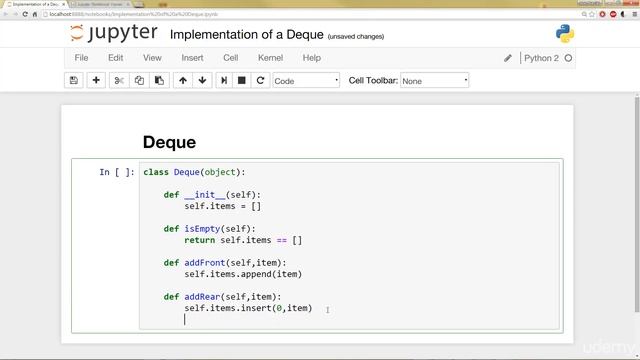Screen dimensions: 640x360
Task: Restart kernel with circular arrow icon
Action: point(260,80)
